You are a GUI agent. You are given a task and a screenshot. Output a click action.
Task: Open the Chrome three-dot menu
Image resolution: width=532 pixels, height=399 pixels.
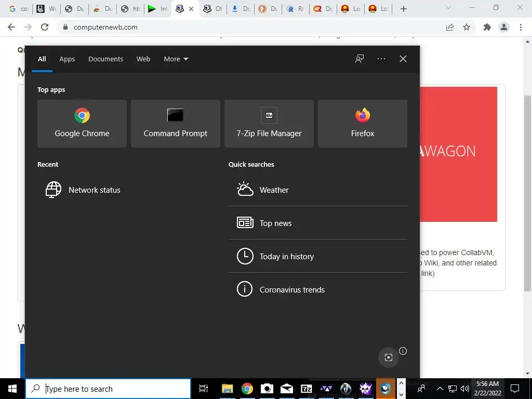521,27
